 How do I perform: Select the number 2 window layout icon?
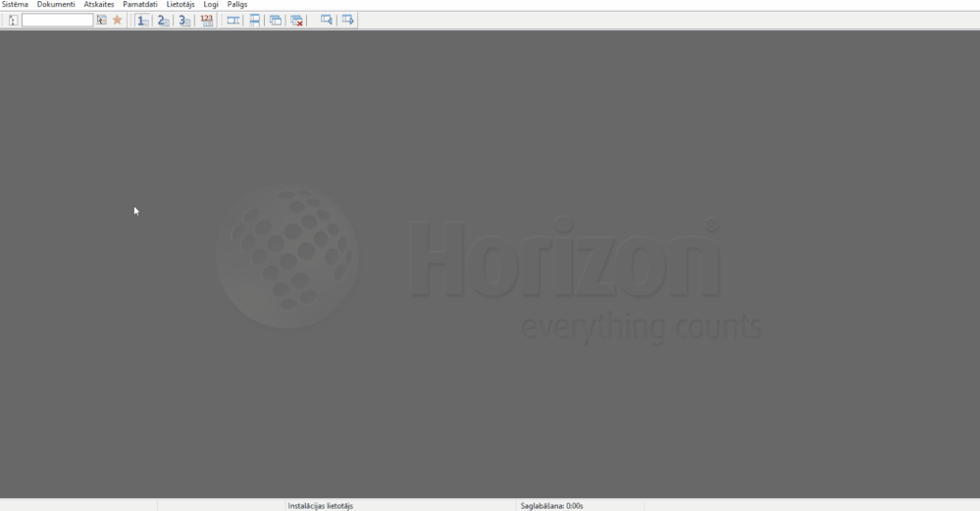[163, 21]
